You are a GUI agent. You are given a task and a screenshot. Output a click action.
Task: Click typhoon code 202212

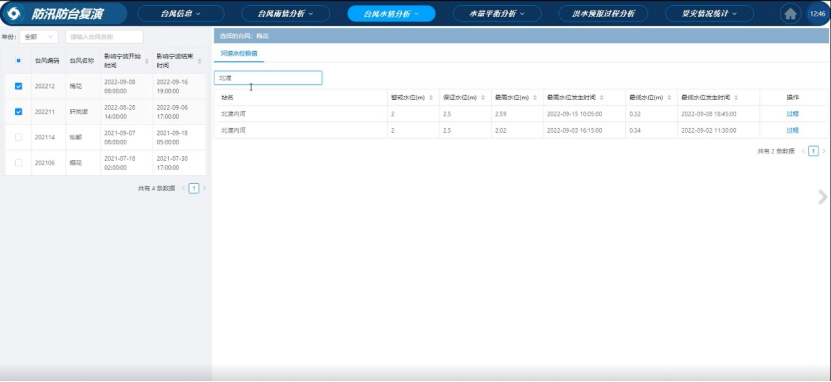coord(45,86)
